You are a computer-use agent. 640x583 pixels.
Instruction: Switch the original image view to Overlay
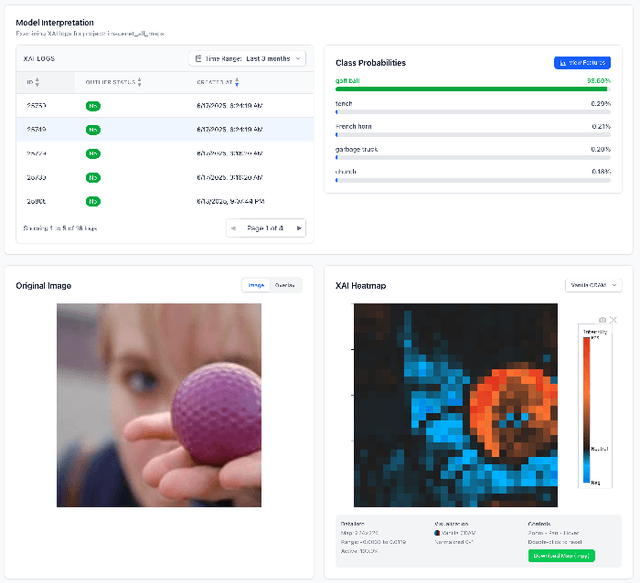tap(284, 285)
